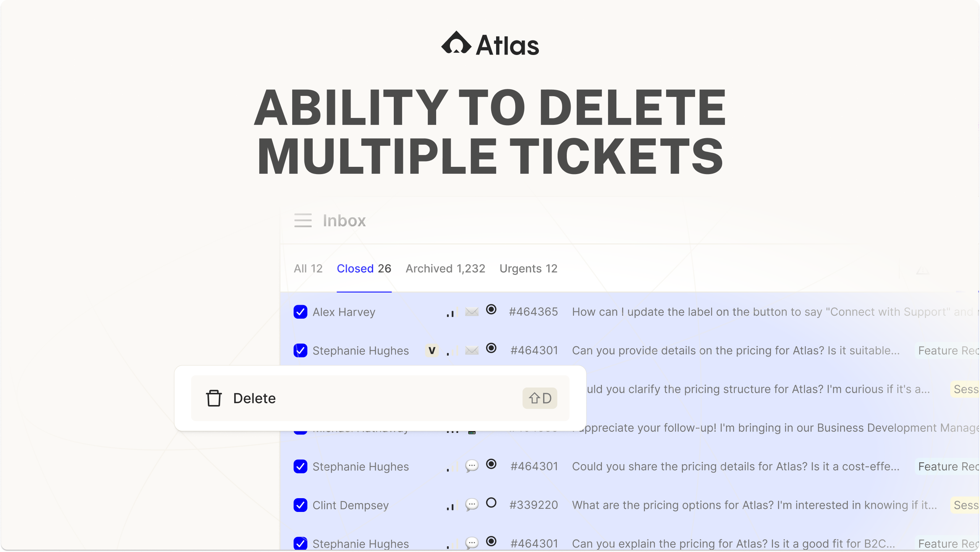Click the email icon in Alex Harvey row
The width and height of the screenshot is (980, 552).
[x=472, y=312]
